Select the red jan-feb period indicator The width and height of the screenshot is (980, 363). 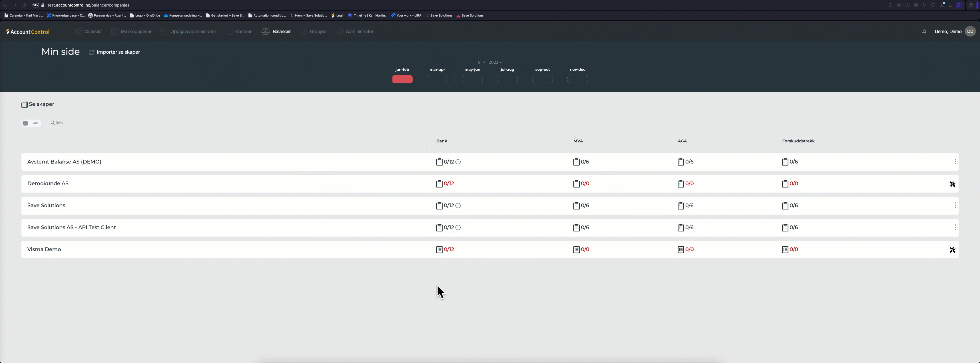[402, 79]
